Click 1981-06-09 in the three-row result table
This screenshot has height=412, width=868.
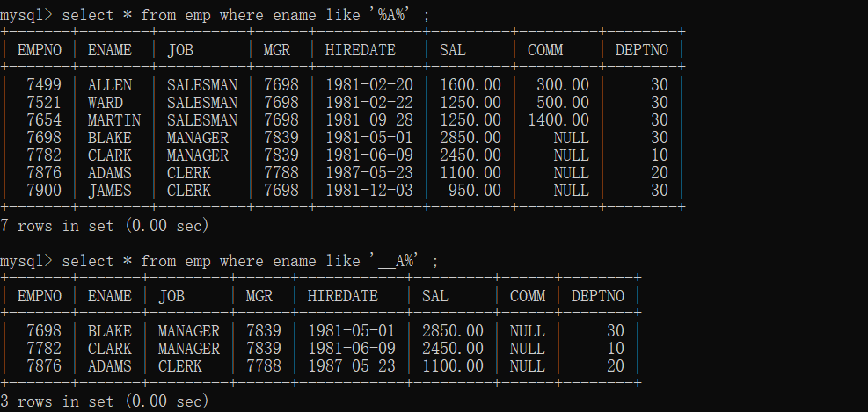pyautogui.click(x=352, y=349)
